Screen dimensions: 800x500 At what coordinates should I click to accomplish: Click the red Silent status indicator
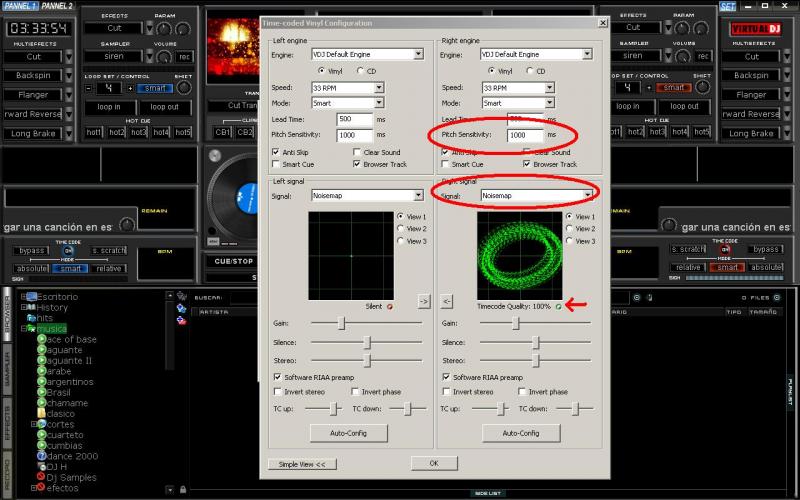point(389,306)
